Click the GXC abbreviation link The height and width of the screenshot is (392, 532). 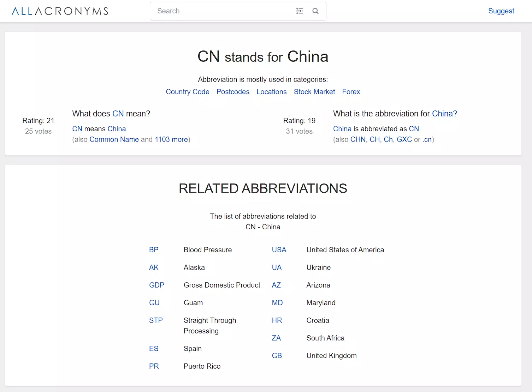[404, 139]
